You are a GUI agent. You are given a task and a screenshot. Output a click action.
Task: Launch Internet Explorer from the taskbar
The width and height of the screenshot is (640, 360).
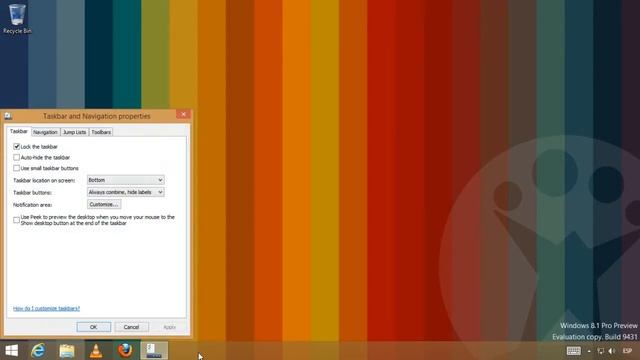[38, 351]
